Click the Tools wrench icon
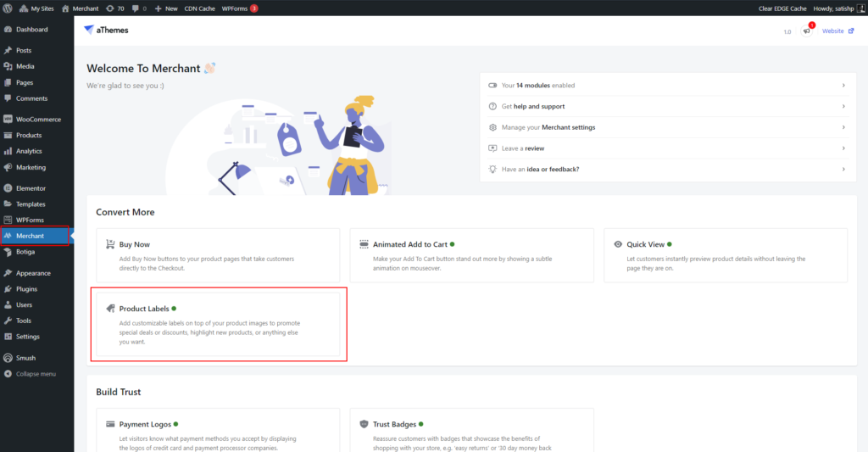The width and height of the screenshot is (868, 452). [x=8, y=321]
